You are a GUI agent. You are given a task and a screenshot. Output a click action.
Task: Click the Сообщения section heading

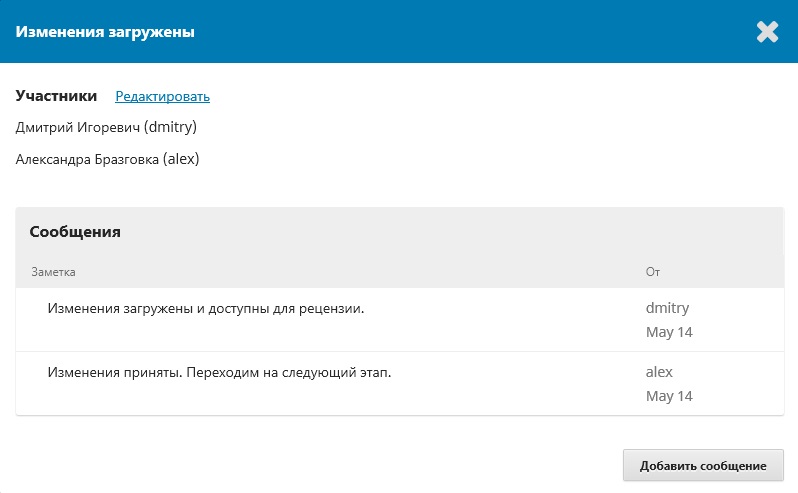(x=75, y=231)
